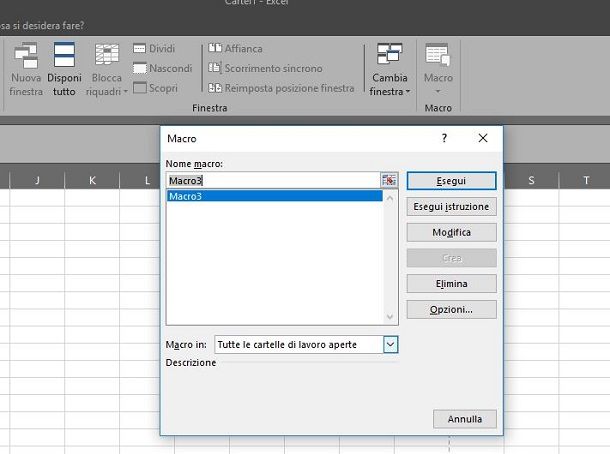This screenshot has width=610, height=454.
Task: Select column J header
Action: point(37,181)
